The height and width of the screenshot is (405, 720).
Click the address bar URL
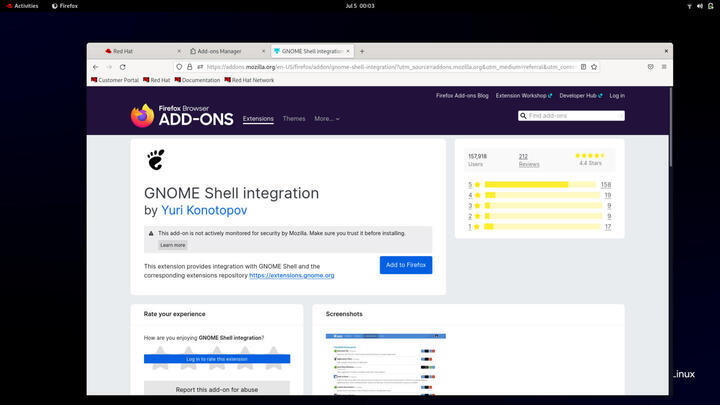(x=390, y=67)
